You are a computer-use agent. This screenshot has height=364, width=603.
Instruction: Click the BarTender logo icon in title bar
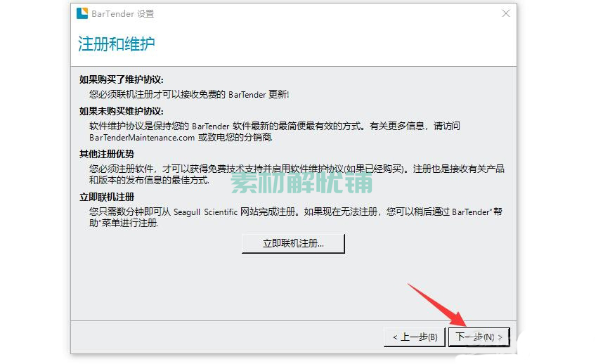click(82, 13)
